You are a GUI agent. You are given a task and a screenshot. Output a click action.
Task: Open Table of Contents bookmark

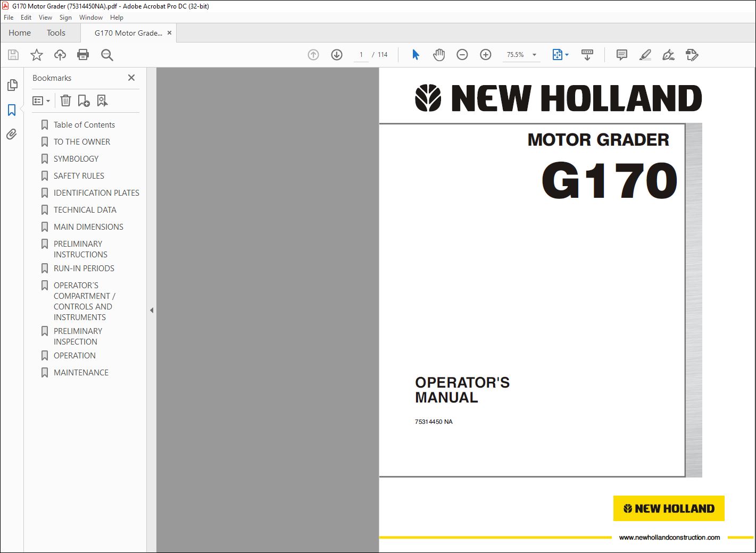[84, 125]
